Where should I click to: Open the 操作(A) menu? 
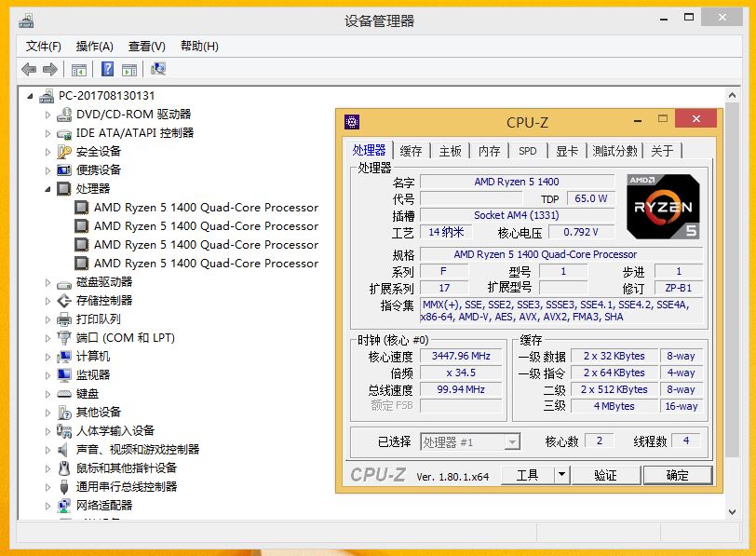(x=95, y=46)
